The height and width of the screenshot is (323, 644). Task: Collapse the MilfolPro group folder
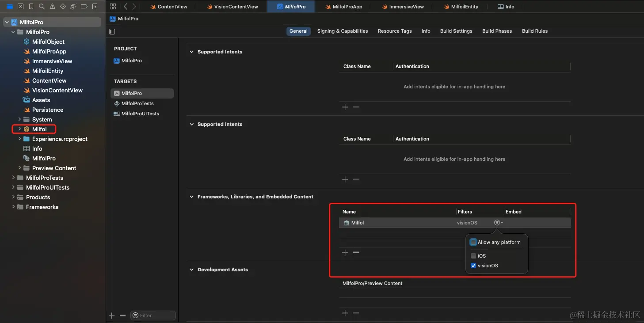13,32
